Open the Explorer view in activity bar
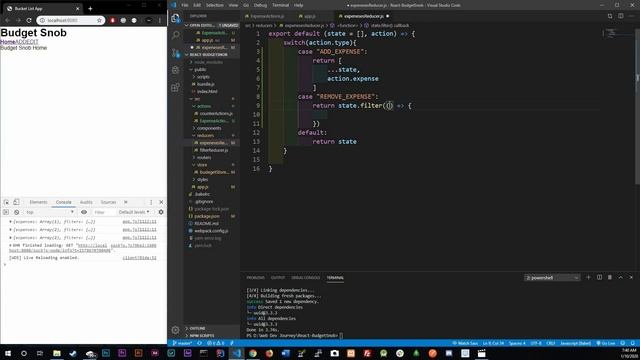The image size is (640, 360). (176, 18)
